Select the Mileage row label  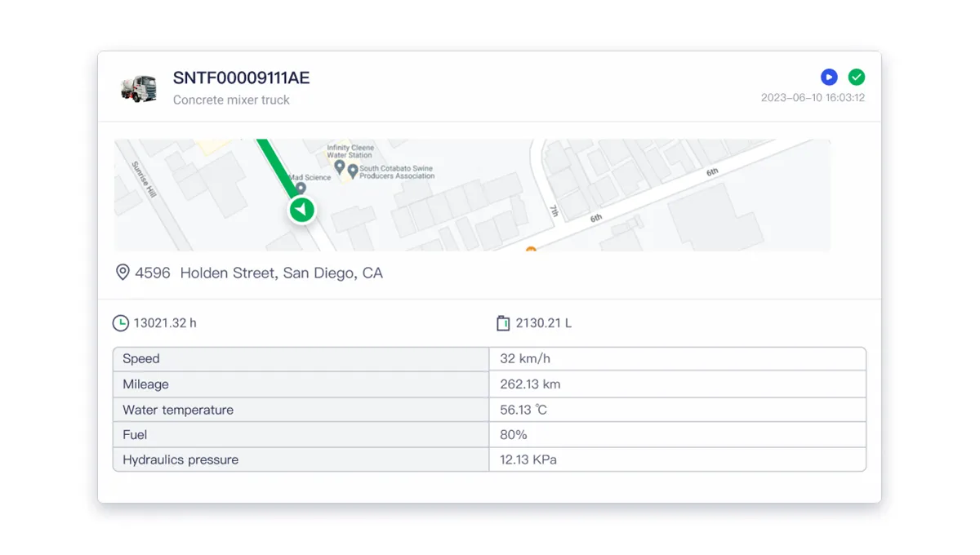click(145, 384)
